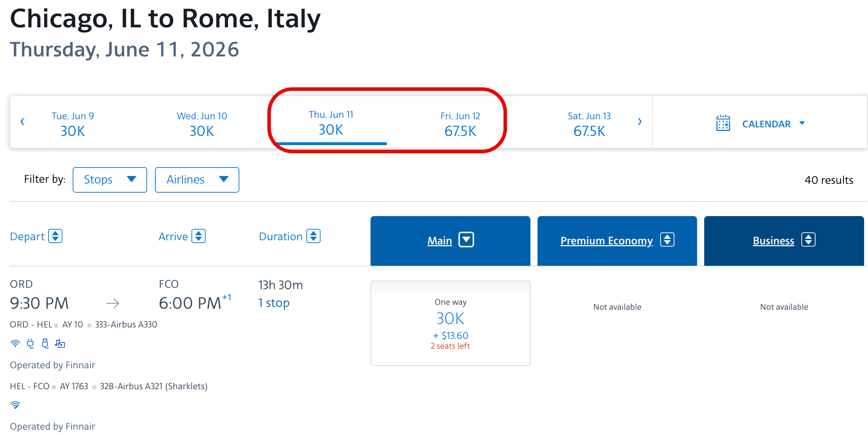Click the previous dates left chevron
This screenshot has height=435, width=868.
22,122
